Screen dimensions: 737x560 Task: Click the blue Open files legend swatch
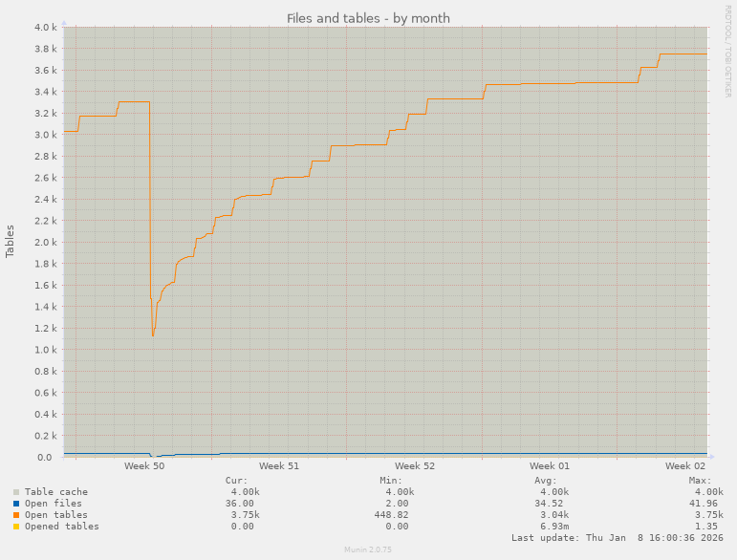[16, 504]
